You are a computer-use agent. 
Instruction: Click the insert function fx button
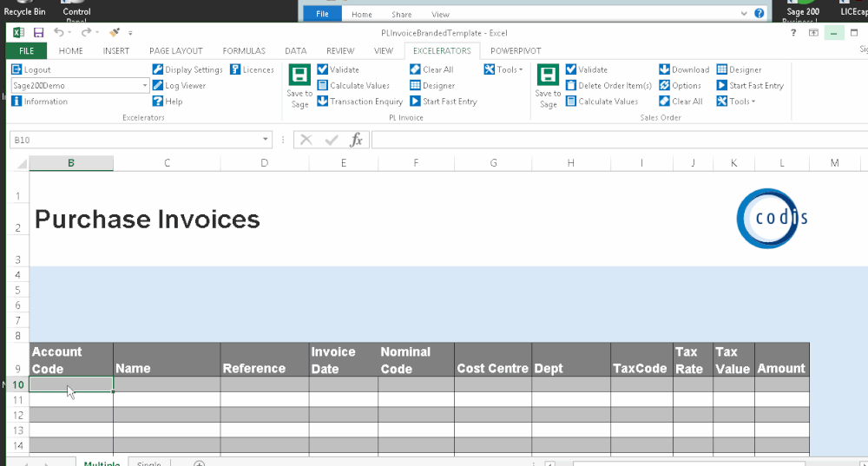coord(357,140)
